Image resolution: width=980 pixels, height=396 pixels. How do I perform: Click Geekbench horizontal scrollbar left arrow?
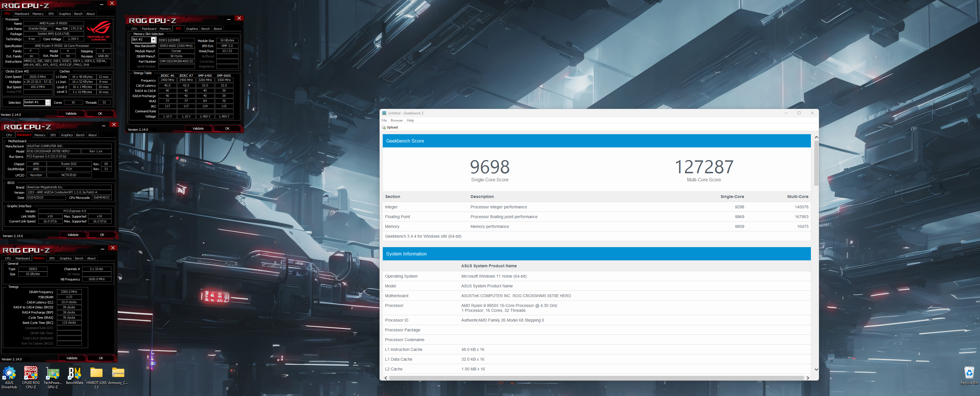tap(386, 378)
